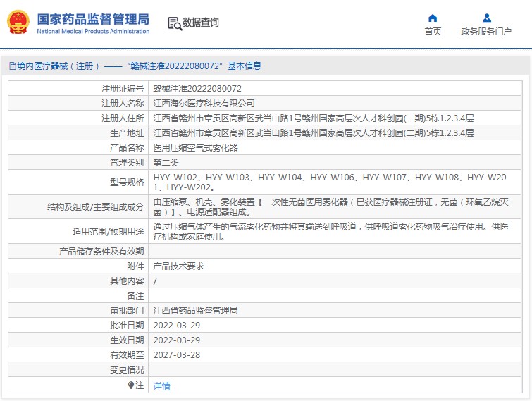Click 数据查询 label
The width and height of the screenshot is (532, 401).
pyautogui.click(x=201, y=23)
